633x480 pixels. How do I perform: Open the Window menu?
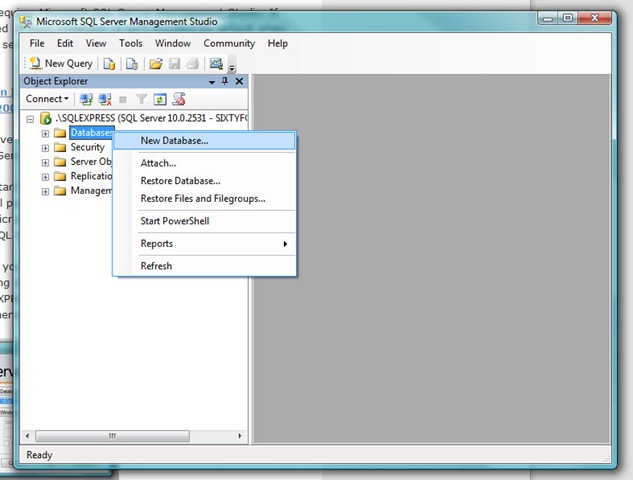[x=173, y=44]
